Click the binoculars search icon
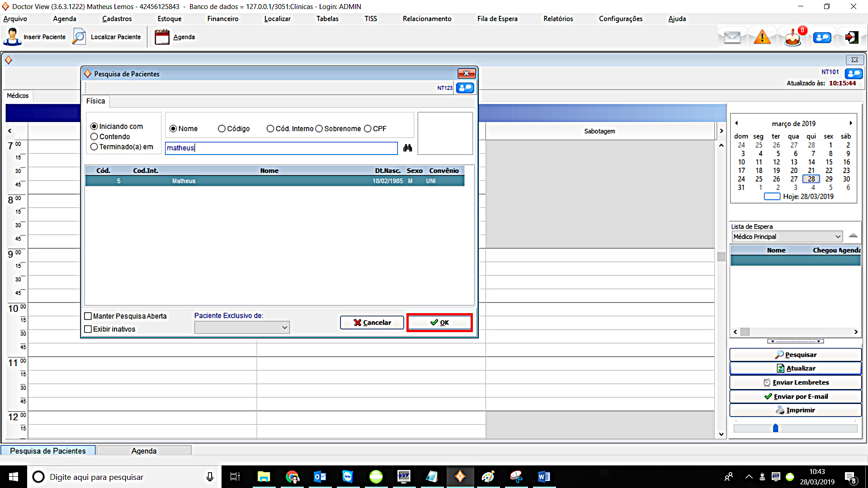The width and height of the screenshot is (868, 488). point(407,148)
